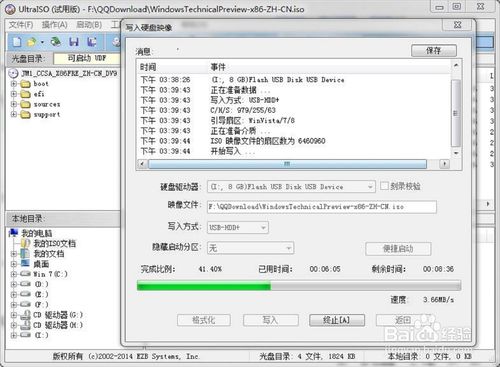
Task: Select the efi folder icon
Action: click(x=25, y=94)
